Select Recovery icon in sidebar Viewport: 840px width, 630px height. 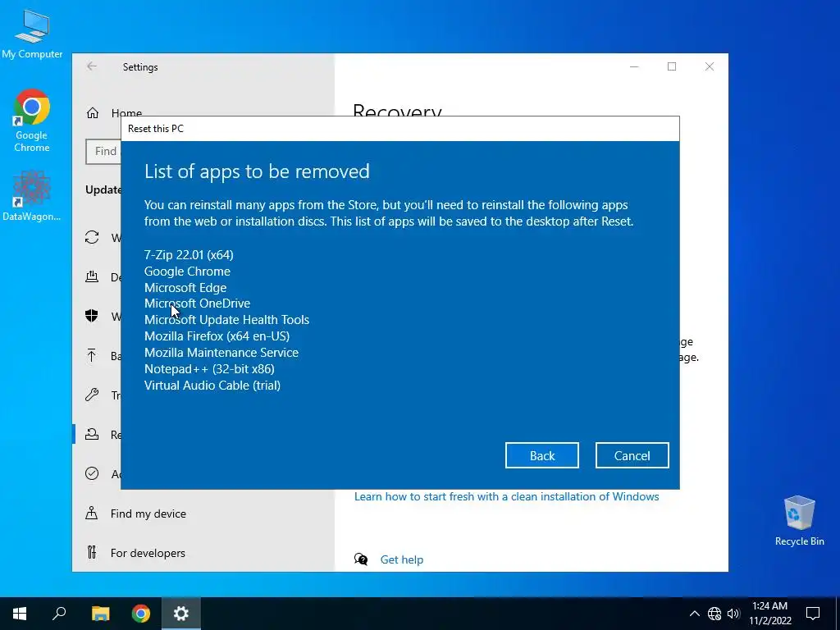coord(92,434)
